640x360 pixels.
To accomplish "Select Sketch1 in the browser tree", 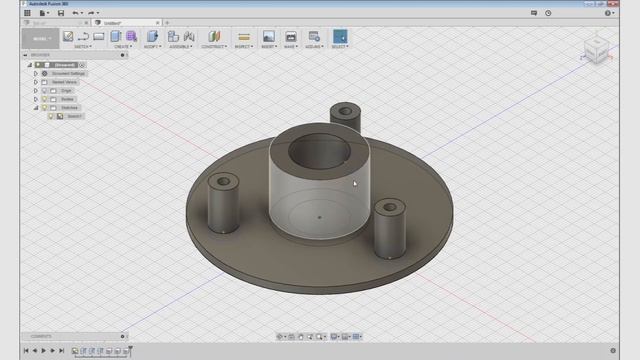I will 74,116.
